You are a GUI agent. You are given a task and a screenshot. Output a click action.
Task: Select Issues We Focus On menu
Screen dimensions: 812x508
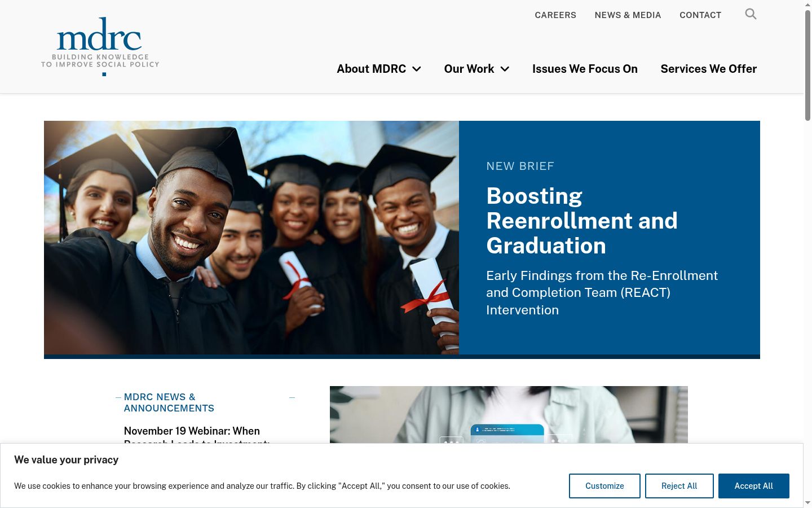coord(585,69)
